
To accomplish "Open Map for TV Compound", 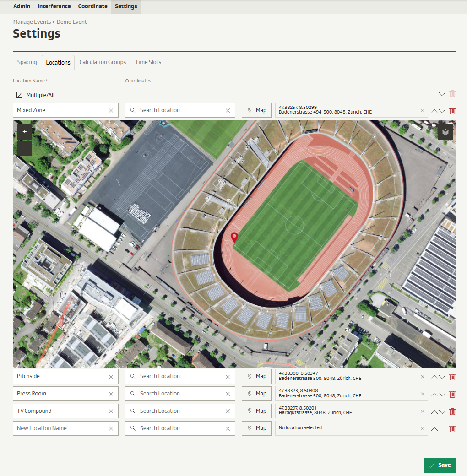I will click(256, 411).
